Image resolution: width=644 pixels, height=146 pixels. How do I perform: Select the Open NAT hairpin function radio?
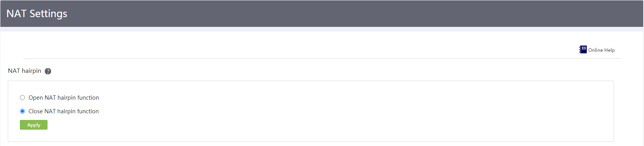(22, 97)
